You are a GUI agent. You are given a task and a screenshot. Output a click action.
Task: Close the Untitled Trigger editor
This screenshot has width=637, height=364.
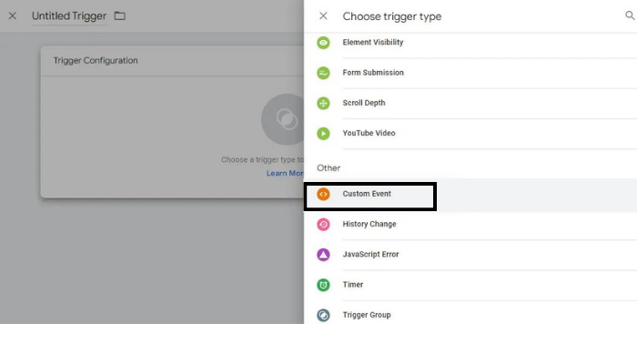[13, 16]
